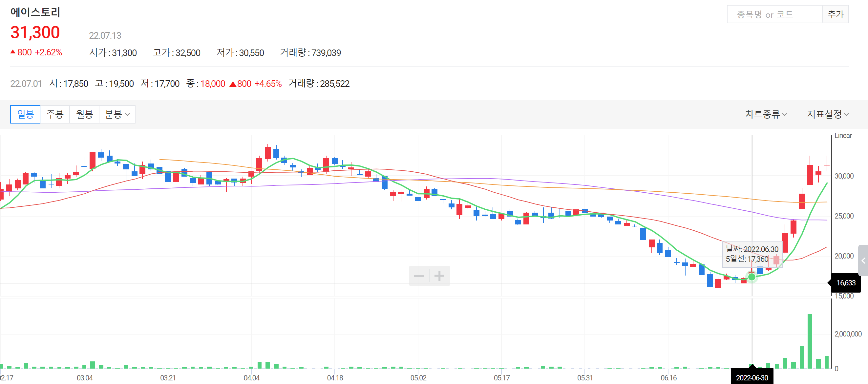This screenshot has width=868, height=384.
Task: Click the 31,300 current price value
Action: pos(35,33)
